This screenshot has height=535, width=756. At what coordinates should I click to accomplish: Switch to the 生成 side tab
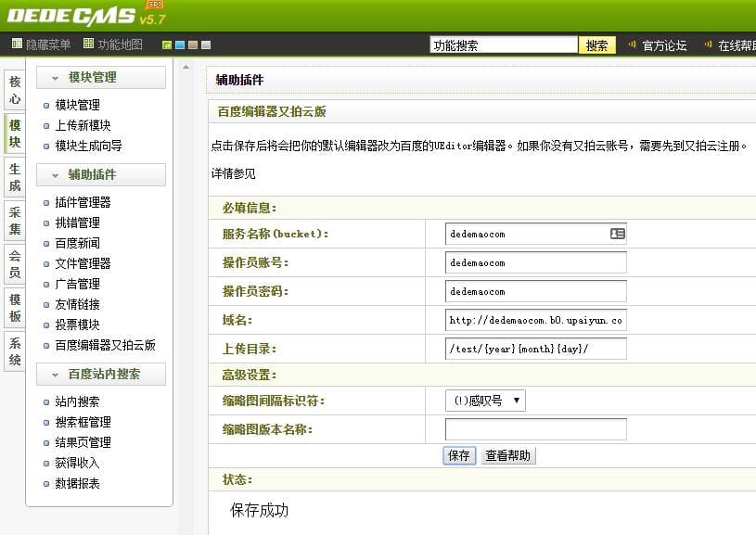point(15,177)
